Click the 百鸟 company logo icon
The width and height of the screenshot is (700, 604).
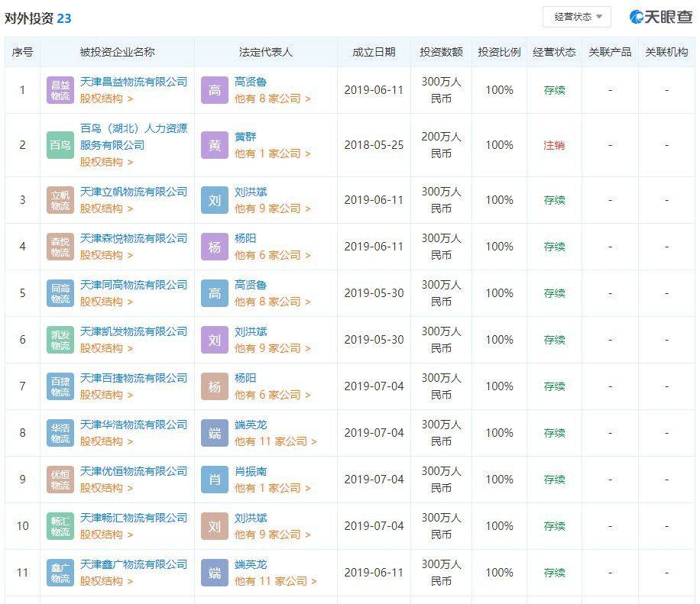pos(60,145)
